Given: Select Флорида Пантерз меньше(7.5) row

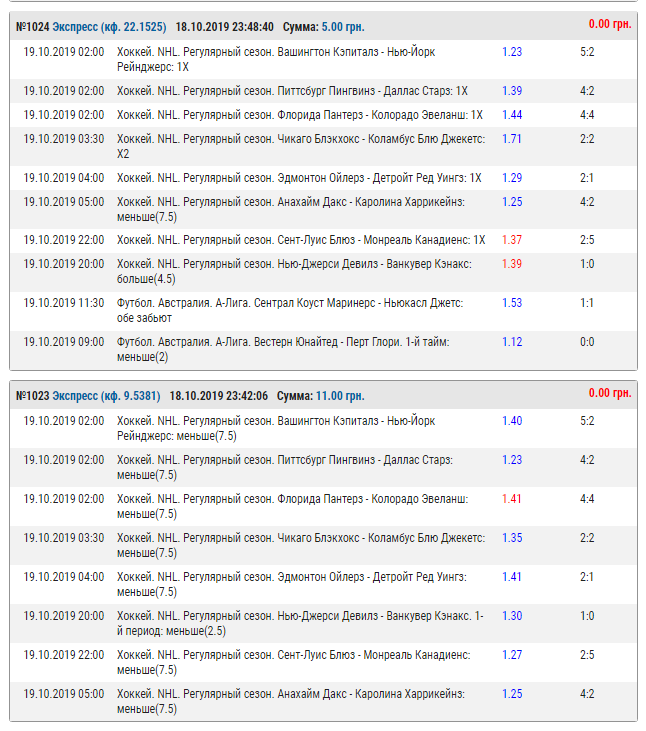Looking at the screenshot, I should (323, 507).
